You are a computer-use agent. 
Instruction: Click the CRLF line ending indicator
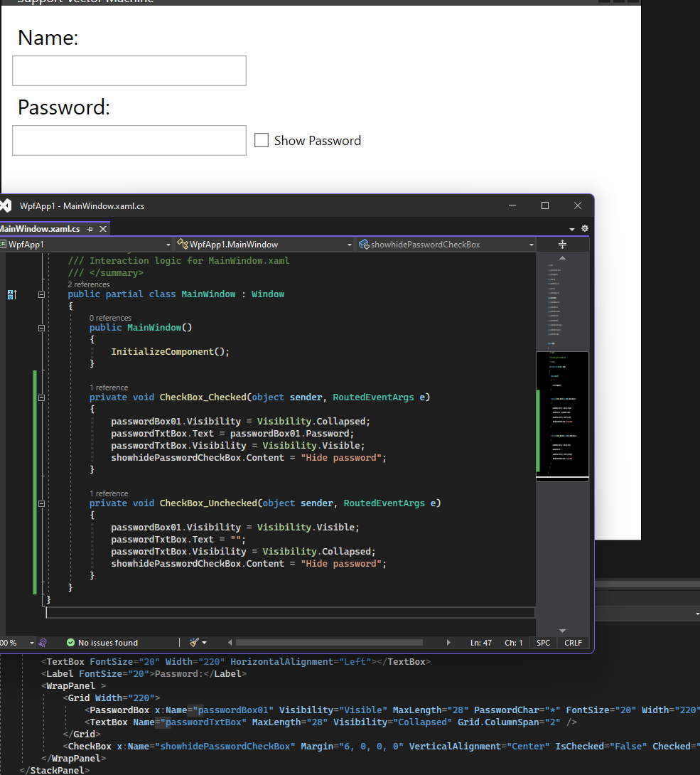pos(573,643)
